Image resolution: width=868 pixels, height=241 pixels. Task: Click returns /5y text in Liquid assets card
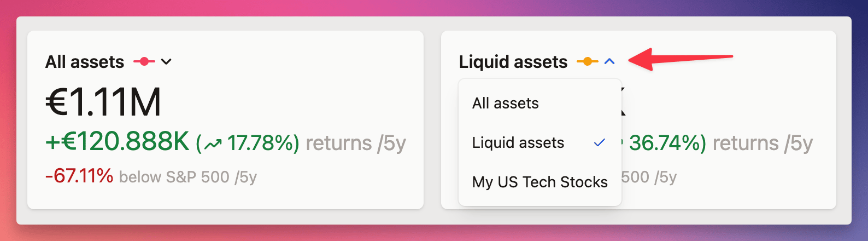(x=763, y=143)
